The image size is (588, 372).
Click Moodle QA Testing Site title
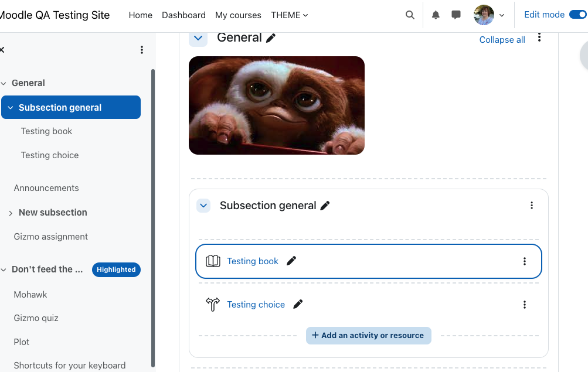(55, 15)
